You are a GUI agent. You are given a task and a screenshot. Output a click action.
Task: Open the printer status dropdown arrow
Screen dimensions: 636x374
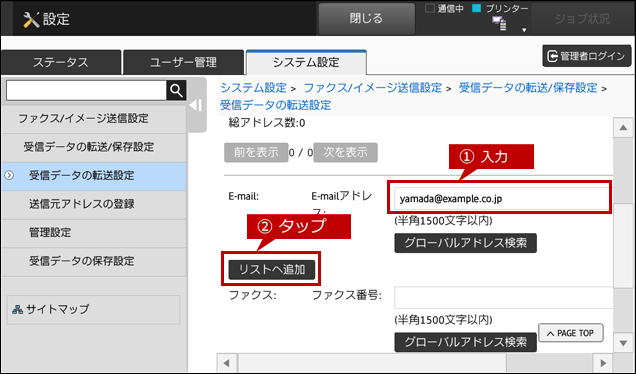(x=524, y=30)
